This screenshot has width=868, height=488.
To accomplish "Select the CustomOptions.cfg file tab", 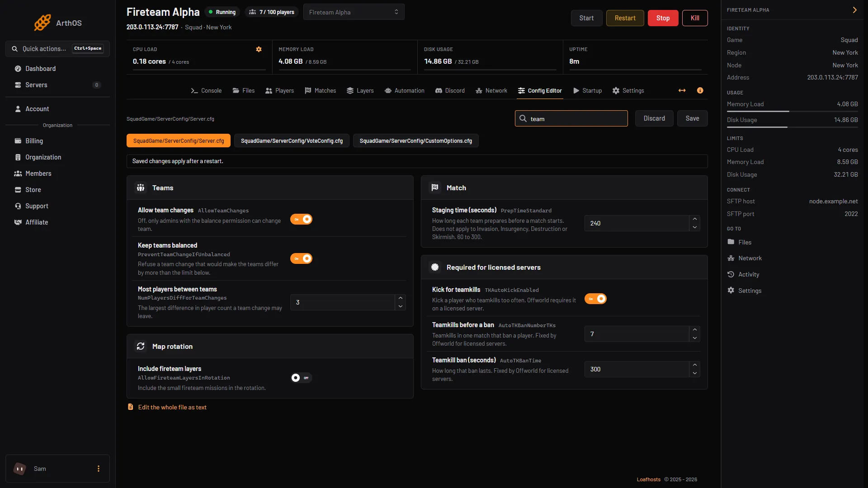I will pos(415,141).
